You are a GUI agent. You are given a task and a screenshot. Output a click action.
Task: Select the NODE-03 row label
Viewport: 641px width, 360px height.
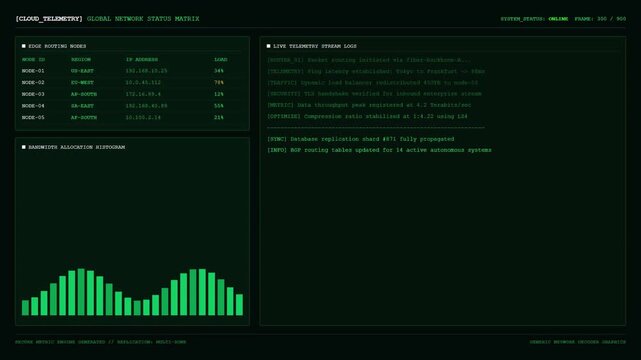(x=33, y=94)
